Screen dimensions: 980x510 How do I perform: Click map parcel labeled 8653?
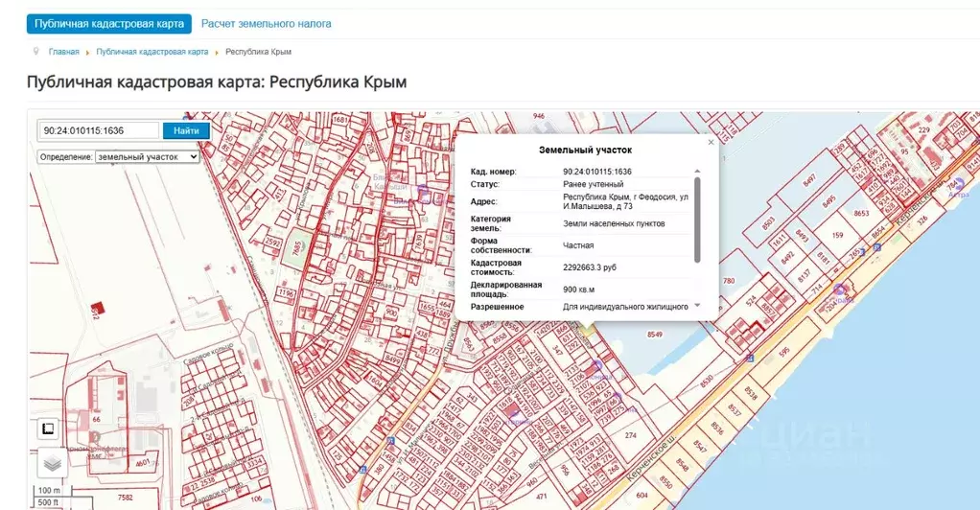[x=861, y=213]
